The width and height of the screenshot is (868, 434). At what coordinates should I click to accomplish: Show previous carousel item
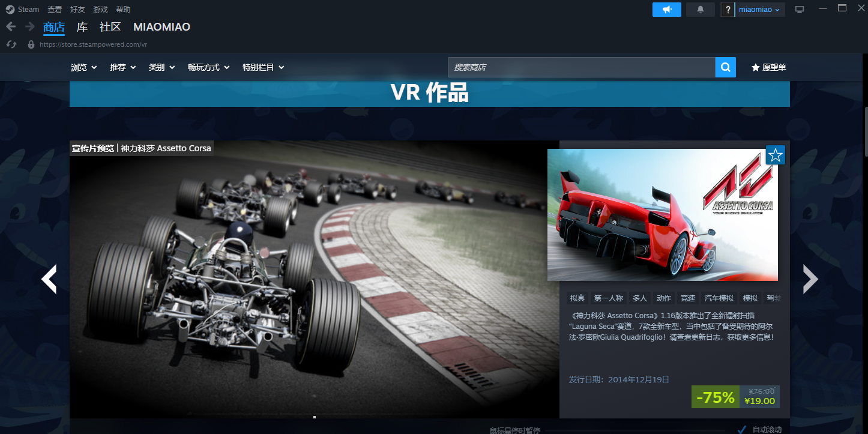point(49,279)
